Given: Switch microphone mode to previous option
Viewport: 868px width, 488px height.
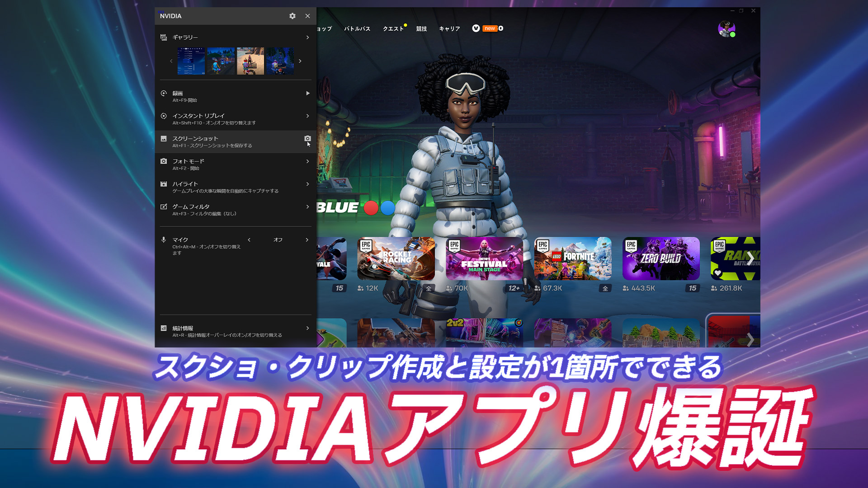Looking at the screenshot, I should (x=249, y=239).
